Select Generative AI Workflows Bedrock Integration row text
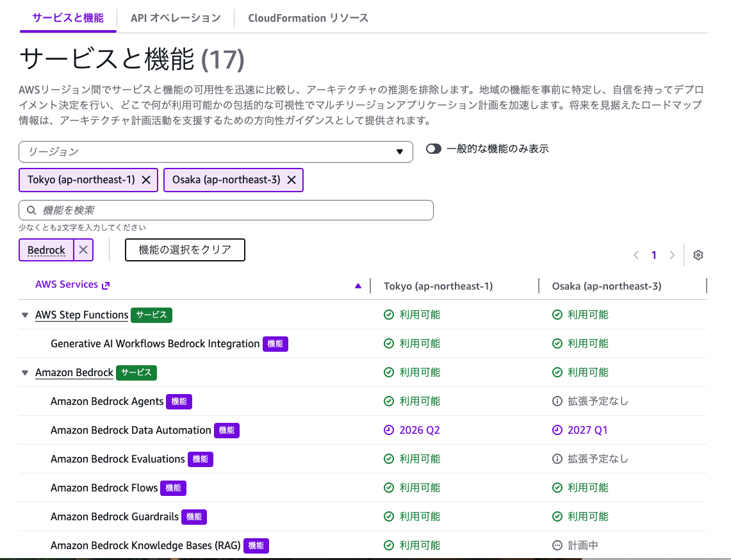Viewport: 731px width, 560px height. pos(155,343)
